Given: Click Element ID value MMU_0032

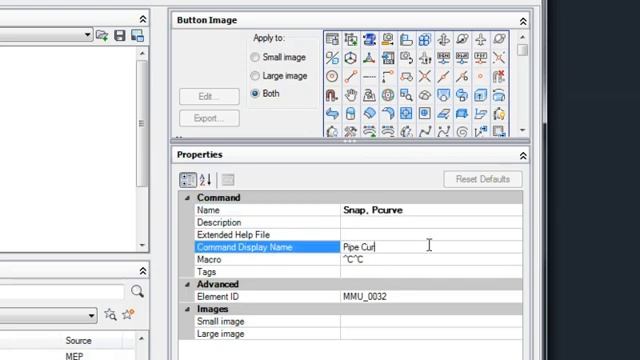Looking at the screenshot, I should 365,297.
